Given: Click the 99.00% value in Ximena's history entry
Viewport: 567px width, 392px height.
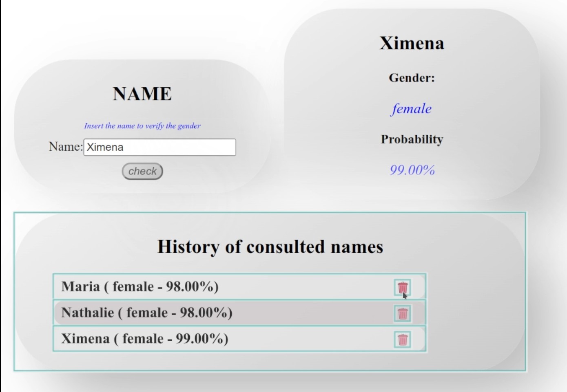Looking at the screenshot, I should pos(199,339).
